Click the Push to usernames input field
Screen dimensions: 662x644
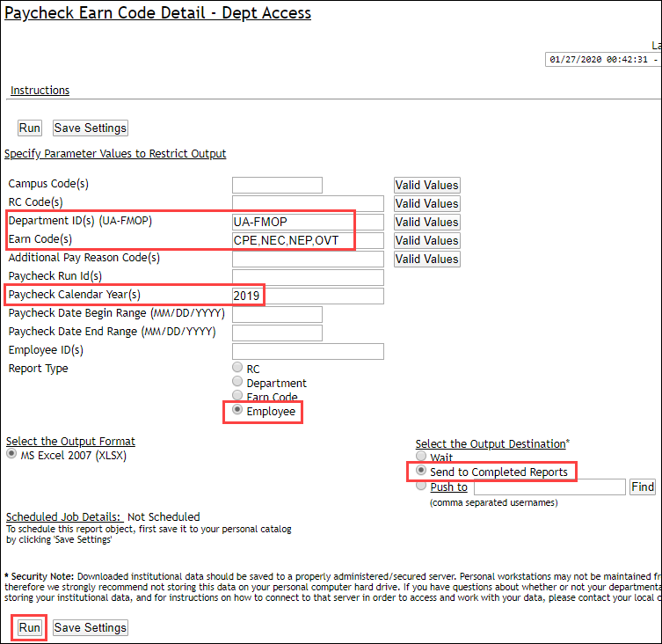549,487
